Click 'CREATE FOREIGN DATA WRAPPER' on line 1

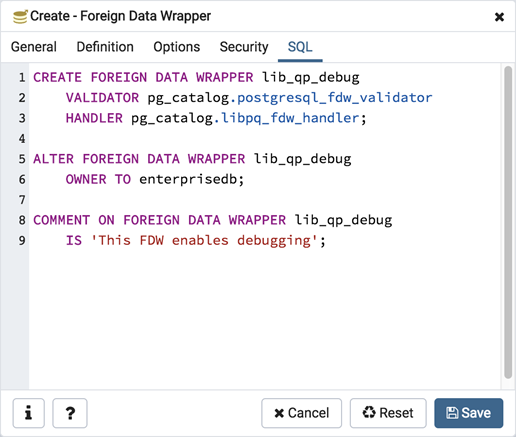143,77
